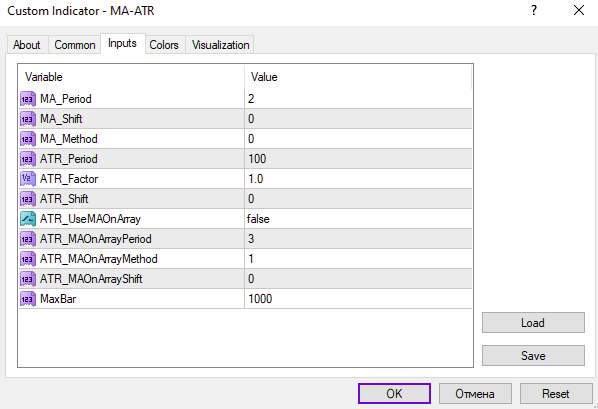Confirm settings with the OK button
Screen dimensions: 598x409
coord(394,393)
